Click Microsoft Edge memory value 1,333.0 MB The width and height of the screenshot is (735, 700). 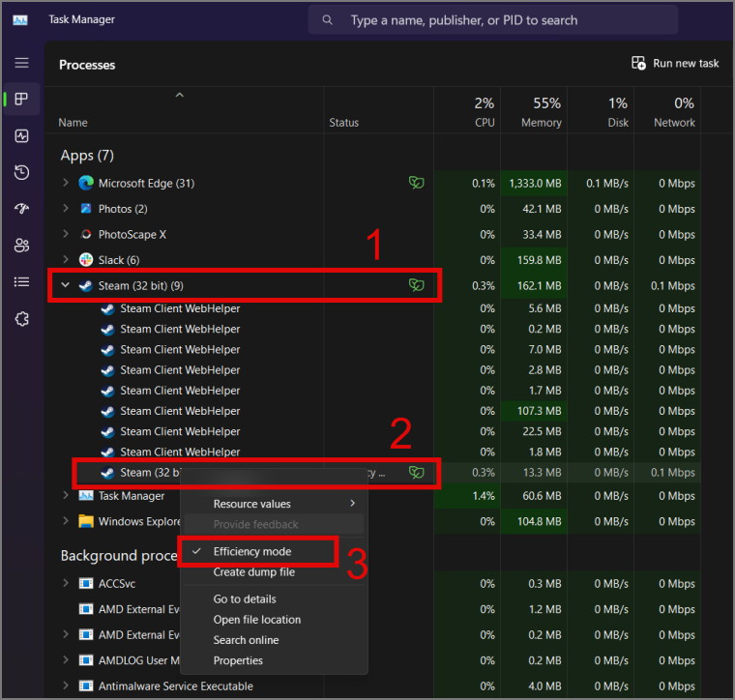pyautogui.click(x=535, y=183)
